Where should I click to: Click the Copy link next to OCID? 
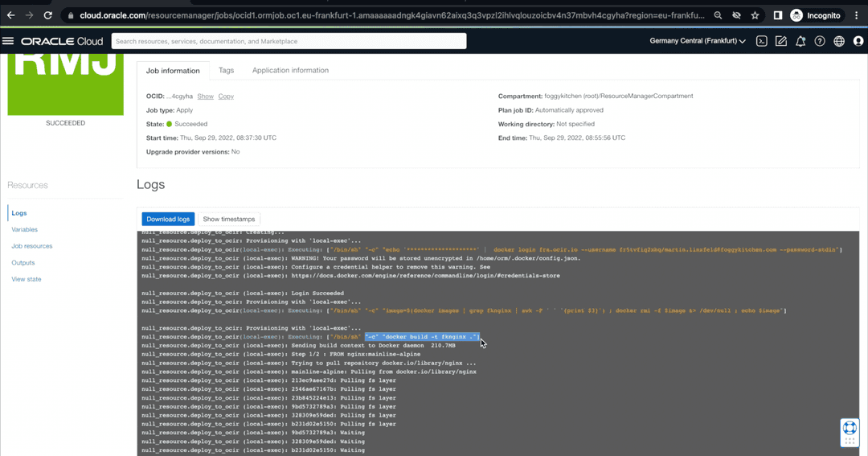click(226, 97)
